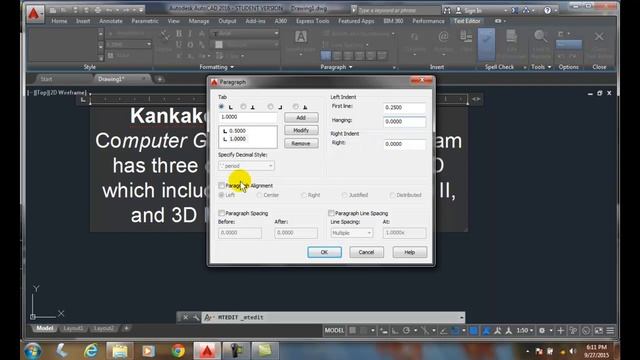
Task: Open the text height dropdown in ribbon
Action: point(149,44)
